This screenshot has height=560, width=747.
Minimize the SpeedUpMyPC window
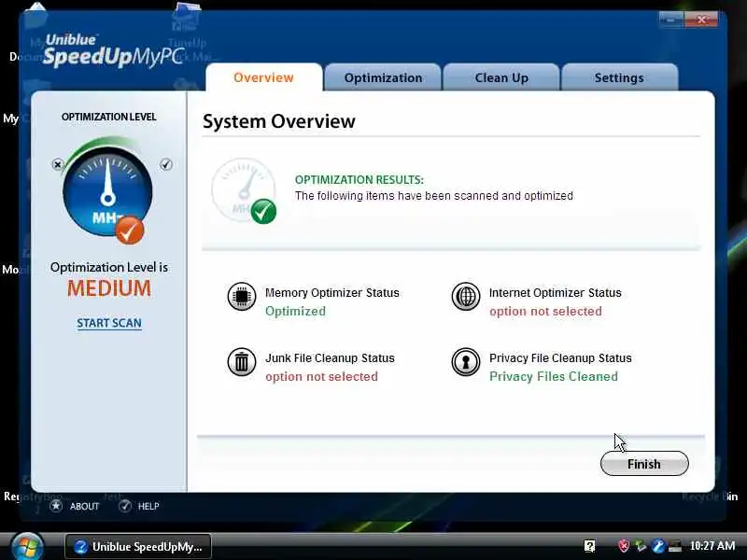click(x=671, y=20)
